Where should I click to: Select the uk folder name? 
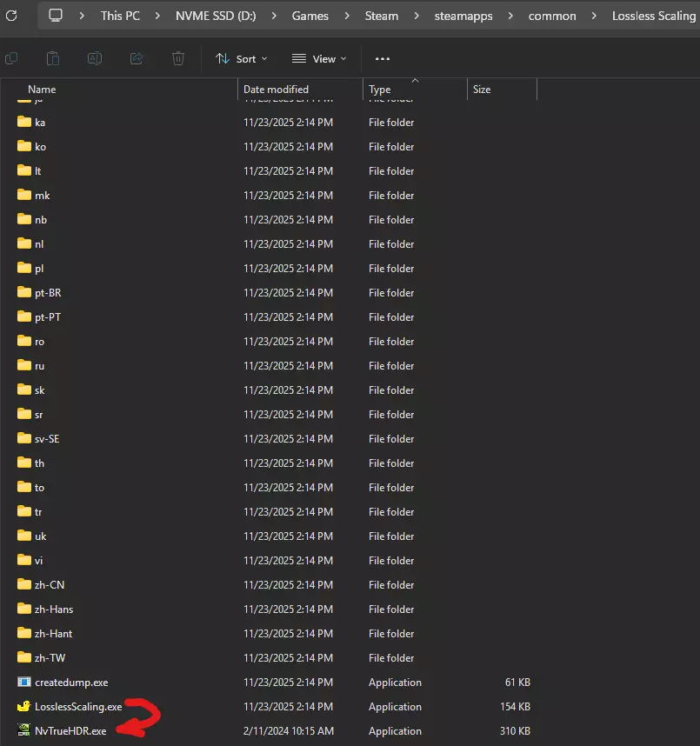click(41, 536)
